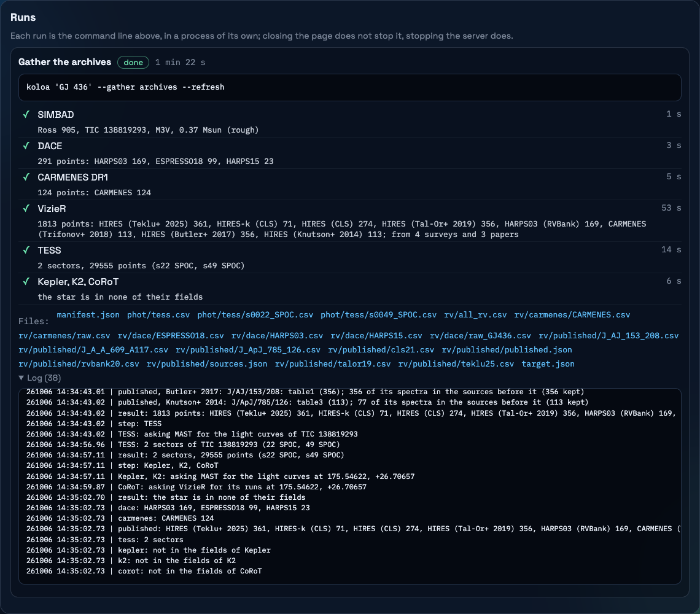Viewport: 700px width, 614px height.
Task: Open rv/carmenes/raw.csv link
Action: pos(64,336)
